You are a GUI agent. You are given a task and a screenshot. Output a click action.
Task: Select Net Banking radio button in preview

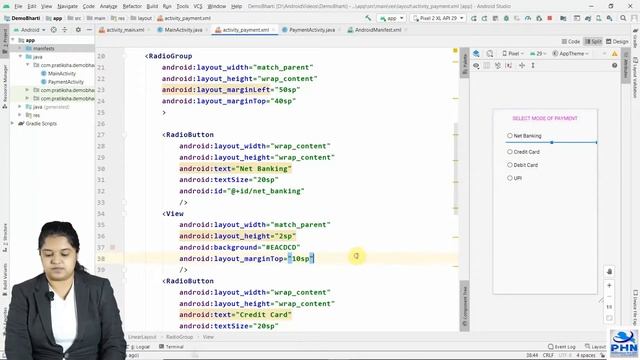click(x=510, y=136)
